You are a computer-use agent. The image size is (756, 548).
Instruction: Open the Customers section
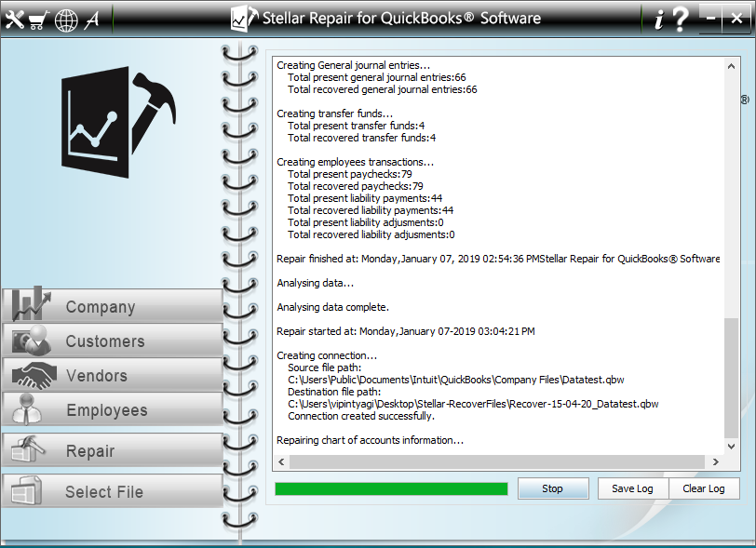point(113,341)
